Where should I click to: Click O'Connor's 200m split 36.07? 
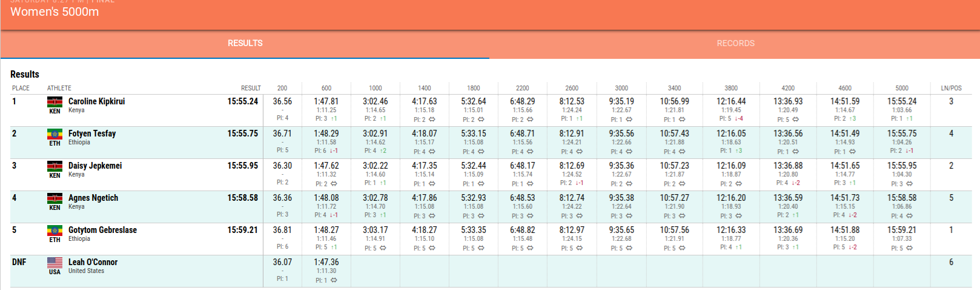pos(282,262)
